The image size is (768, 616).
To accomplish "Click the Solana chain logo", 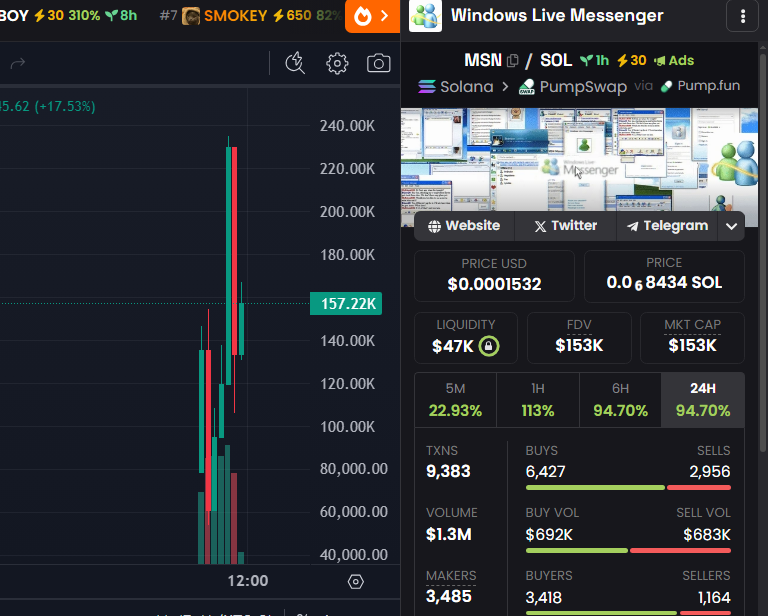I will tap(427, 87).
